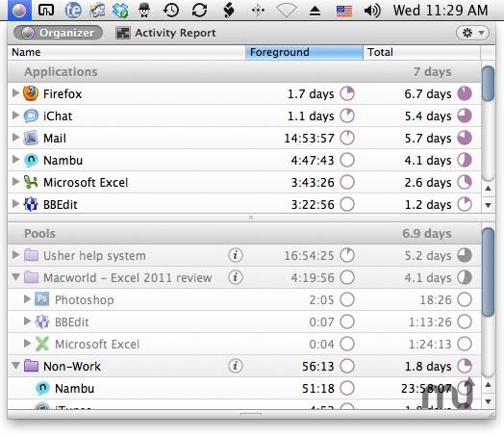
Task: Click Non-Work total pie chart
Action: coord(465,366)
